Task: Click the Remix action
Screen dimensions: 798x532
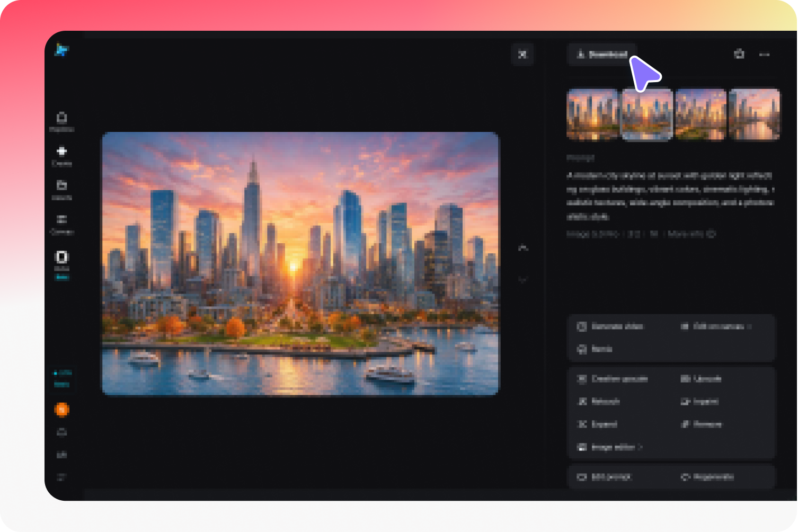Action: tap(595, 349)
